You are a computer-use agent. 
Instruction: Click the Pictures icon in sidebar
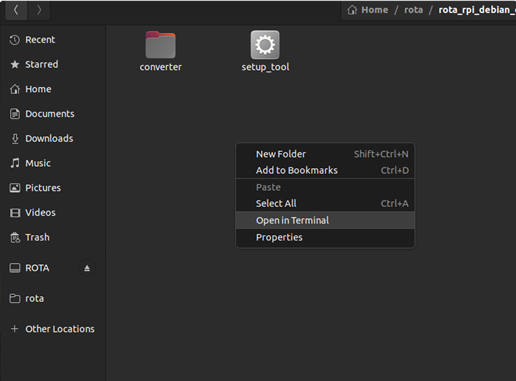15,188
